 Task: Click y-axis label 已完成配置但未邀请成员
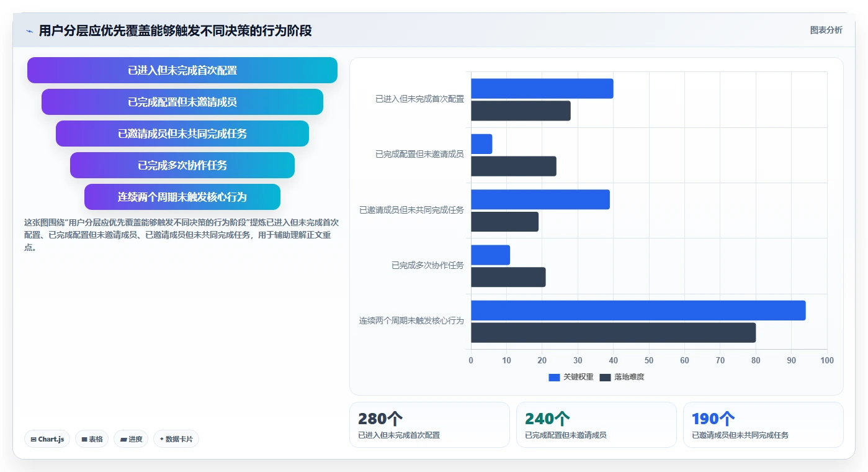(419, 154)
